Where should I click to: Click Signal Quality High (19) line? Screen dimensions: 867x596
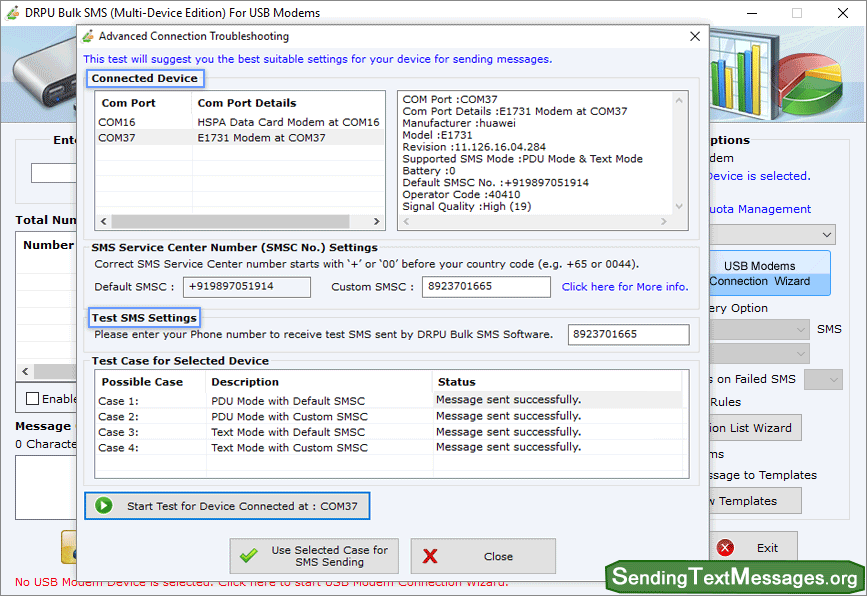click(x=467, y=206)
